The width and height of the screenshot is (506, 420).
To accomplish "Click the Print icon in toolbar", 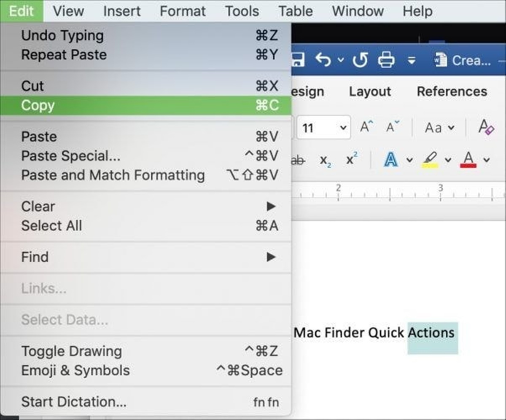I will pyautogui.click(x=386, y=61).
